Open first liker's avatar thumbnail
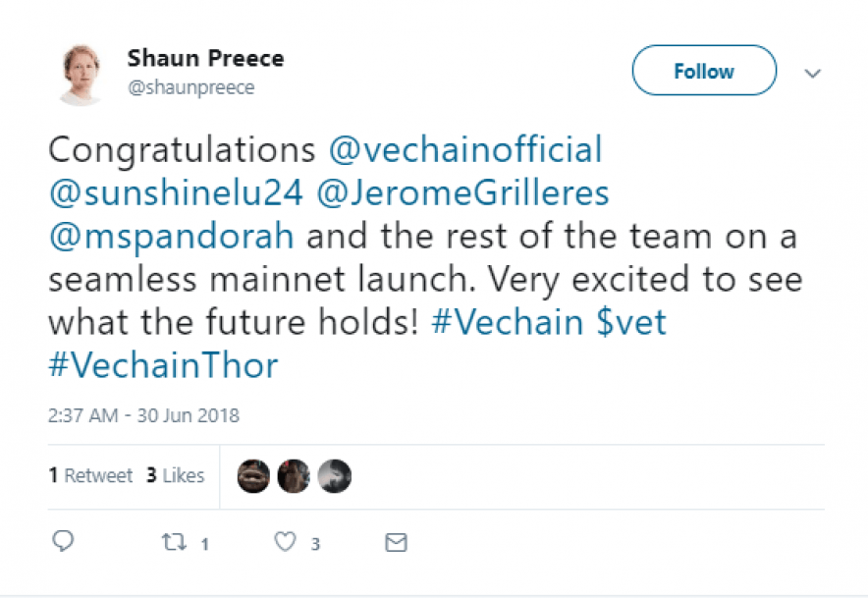The image size is (868, 598). [x=253, y=476]
